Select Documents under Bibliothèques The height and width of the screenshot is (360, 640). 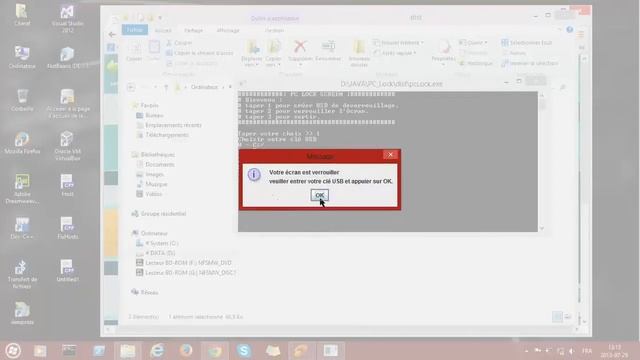tap(156, 164)
